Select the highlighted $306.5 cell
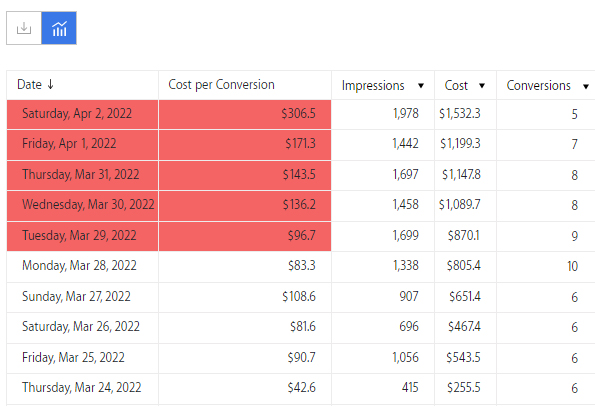The height and width of the screenshot is (416, 595). (245, 114)
